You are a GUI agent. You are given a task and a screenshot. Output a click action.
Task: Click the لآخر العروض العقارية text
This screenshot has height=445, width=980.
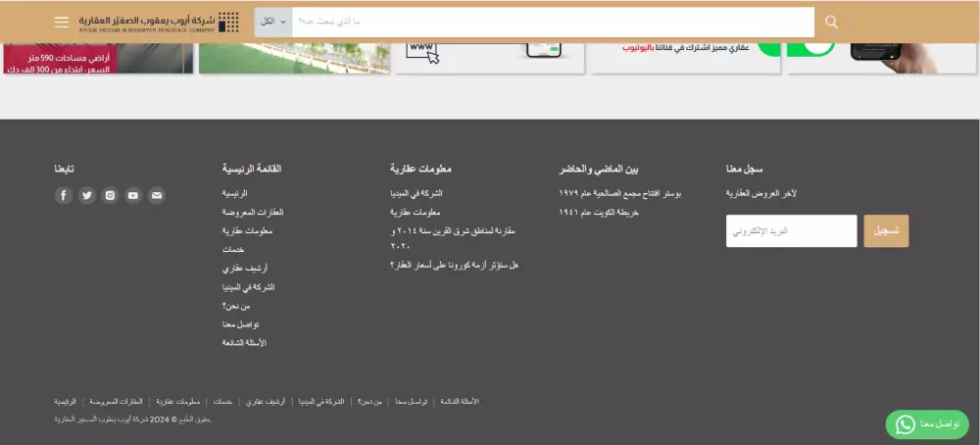[761, 194]
